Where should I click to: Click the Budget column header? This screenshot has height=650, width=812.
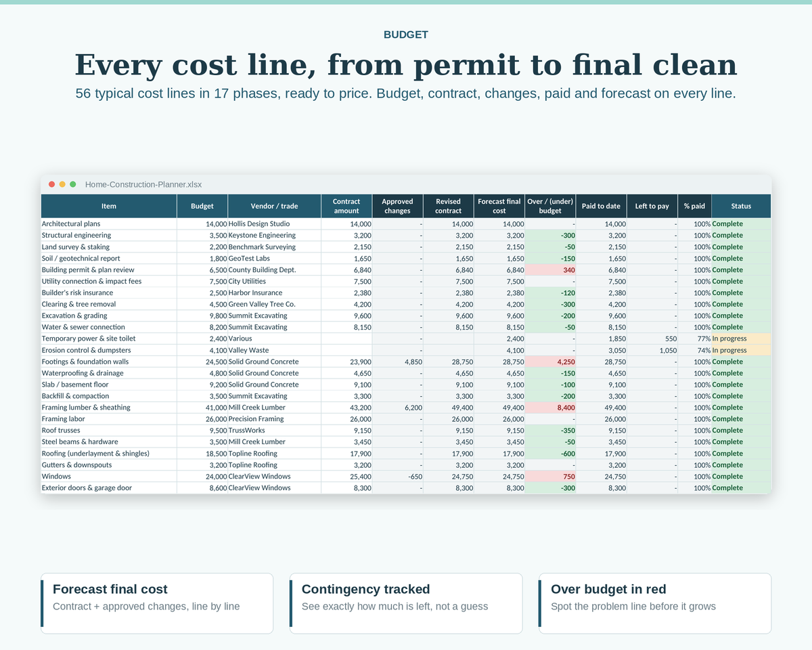tap(202, 206)
